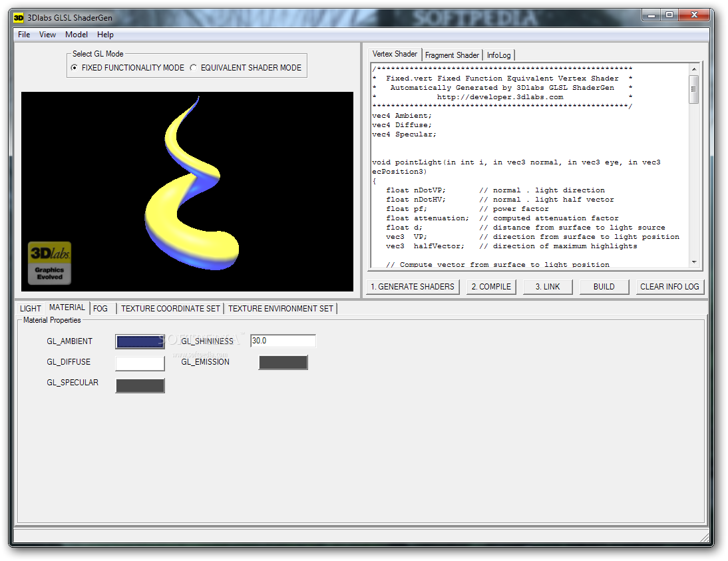Click the 'vec4 Specular;' code line
Screen dimensions: 728x561
404,134
